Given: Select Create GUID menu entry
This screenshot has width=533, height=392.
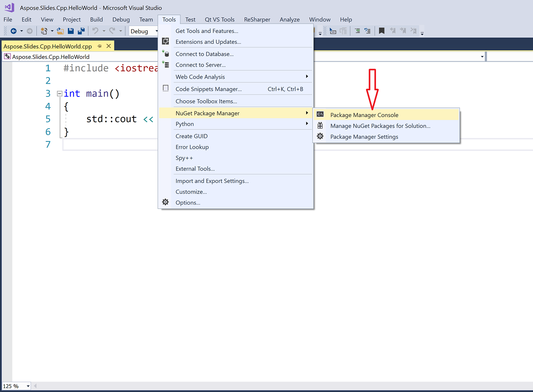Looking at the screenshot, I should pos(236,136).
